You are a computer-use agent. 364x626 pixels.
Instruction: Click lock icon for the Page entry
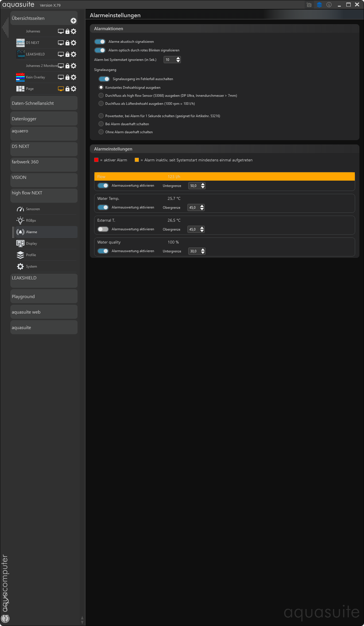point(67,89)
